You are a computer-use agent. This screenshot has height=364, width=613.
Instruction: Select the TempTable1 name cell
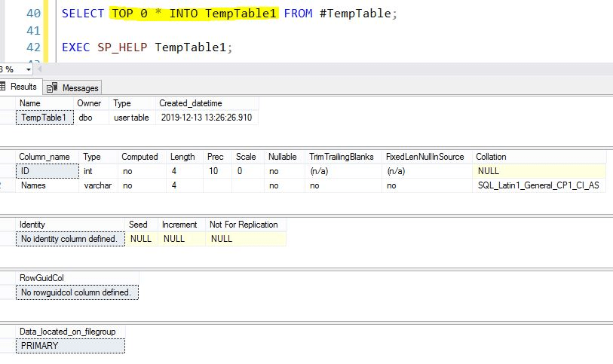click(x=44, y=118)
